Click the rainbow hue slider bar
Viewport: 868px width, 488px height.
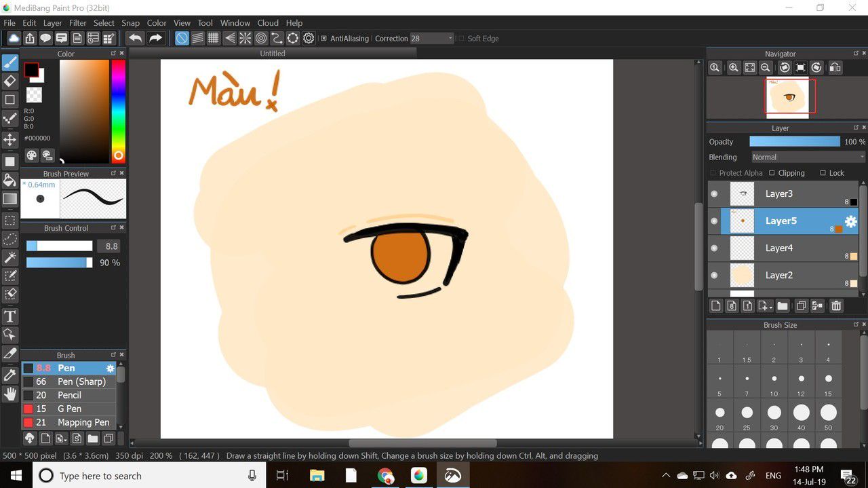coord(118,109)
